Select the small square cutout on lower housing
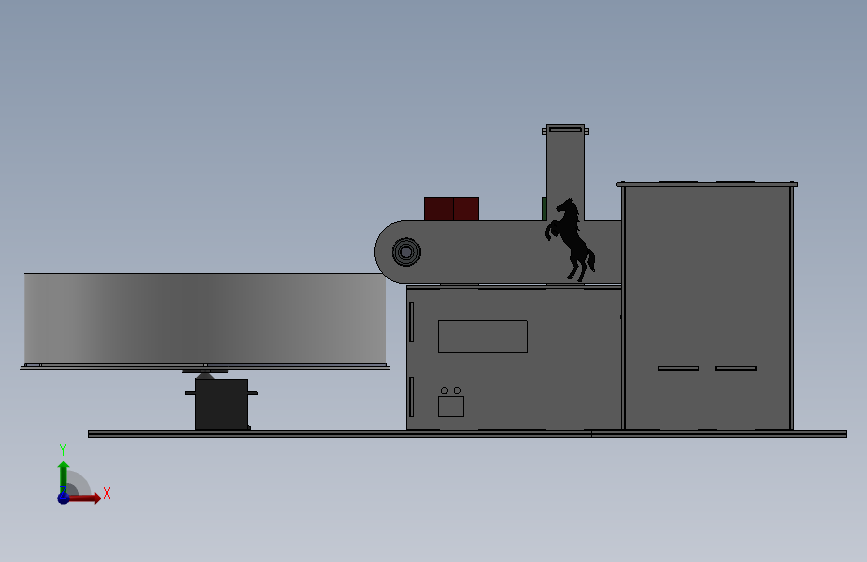This screenshot has height=562, width=867. (x=451, y=407)
